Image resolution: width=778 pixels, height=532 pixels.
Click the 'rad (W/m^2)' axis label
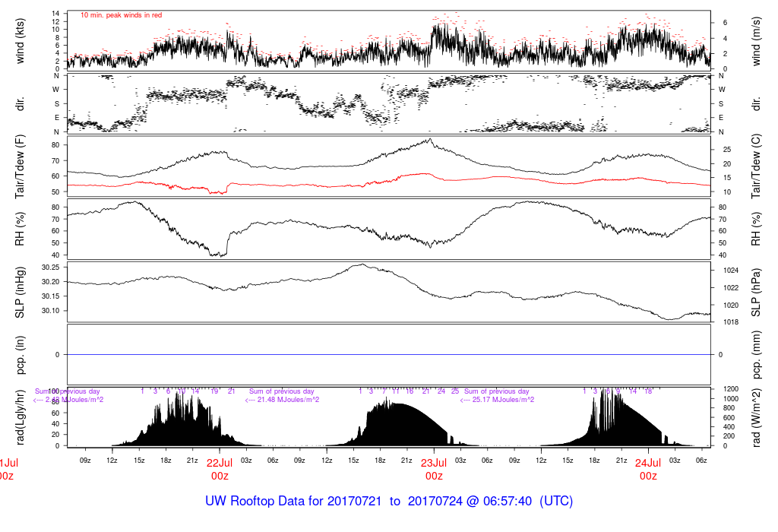tap(756, 417)
